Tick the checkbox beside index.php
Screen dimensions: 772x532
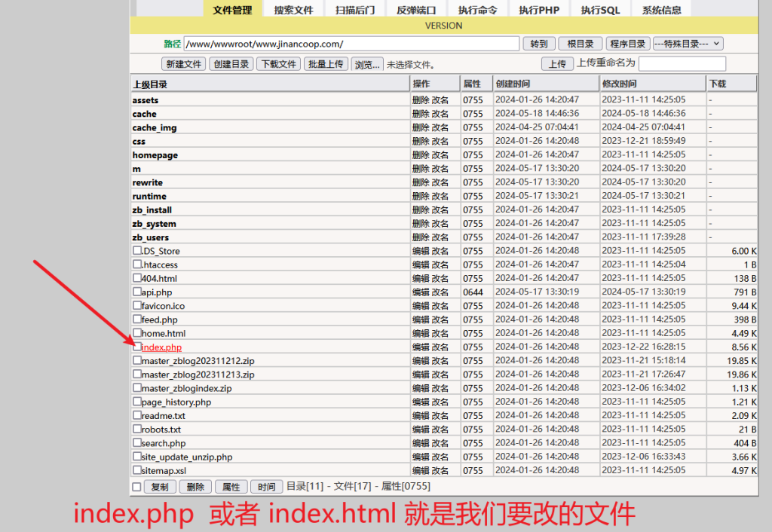(x=137, y=347)
